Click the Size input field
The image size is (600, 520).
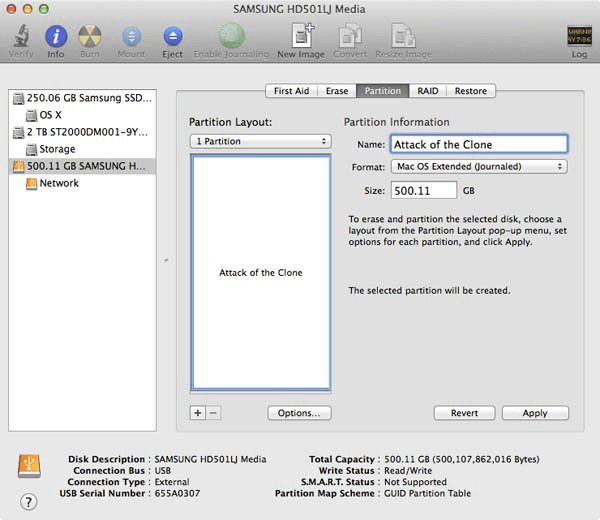(x=424, y=190)
